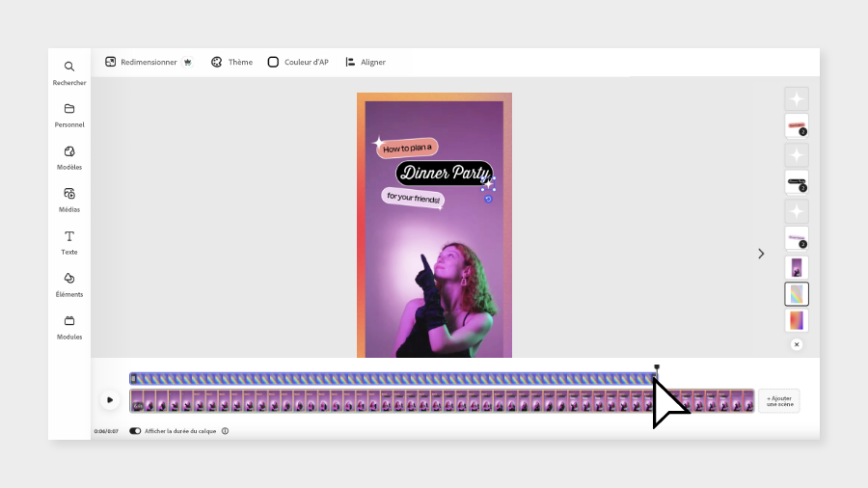Select sparkle layer above the pink text thumbnail
This screenshot has height=488, width=868.
797,99
